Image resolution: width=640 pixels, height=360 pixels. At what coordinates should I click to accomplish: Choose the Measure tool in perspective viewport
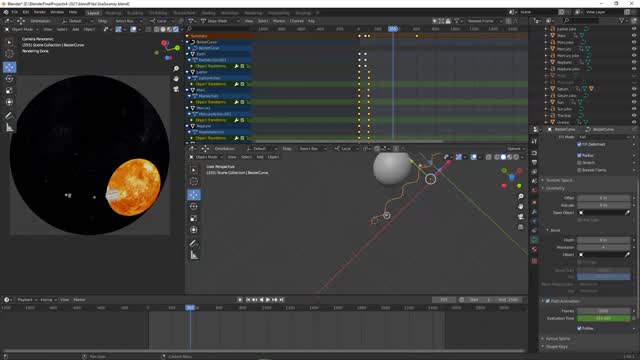(x=194, y=256)
